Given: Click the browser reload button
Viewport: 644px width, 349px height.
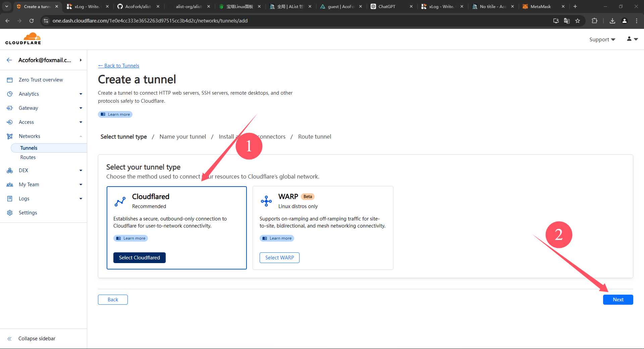Looking at the screenshot, I should coord(32,21).
